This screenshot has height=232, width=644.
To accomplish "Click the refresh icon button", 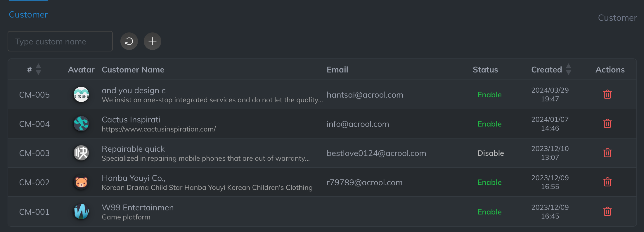I will [129, 41].
